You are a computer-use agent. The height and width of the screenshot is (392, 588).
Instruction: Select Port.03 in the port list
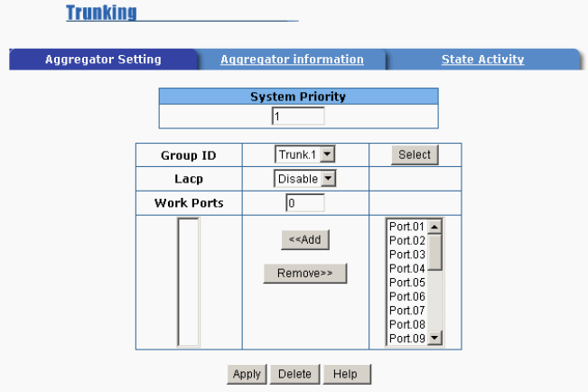[x=406, y=255]
